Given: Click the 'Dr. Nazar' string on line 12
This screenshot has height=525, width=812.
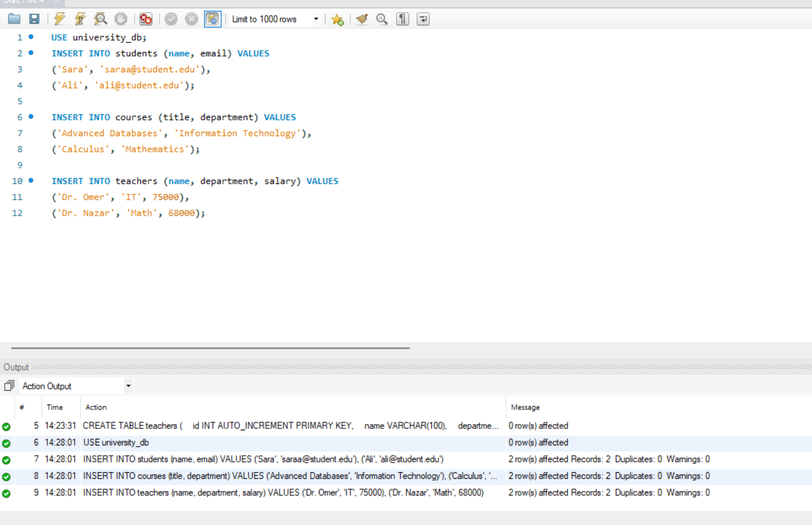Looking at the screenshot, I should pyautogui.click(x=86, y=213).
